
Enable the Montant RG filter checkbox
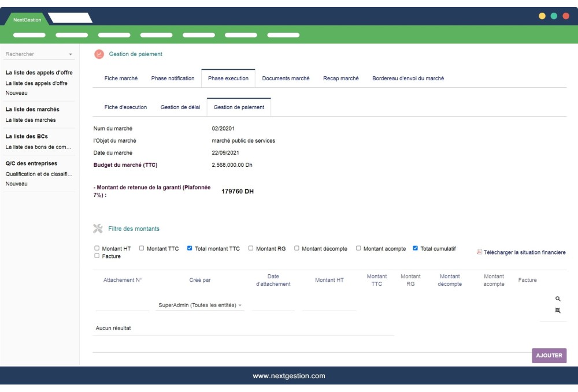click(251, 249)
